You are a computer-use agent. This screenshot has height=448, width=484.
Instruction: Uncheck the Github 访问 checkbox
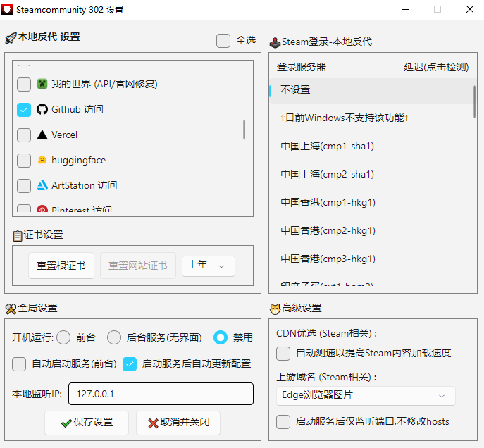[x=24, y=109]
